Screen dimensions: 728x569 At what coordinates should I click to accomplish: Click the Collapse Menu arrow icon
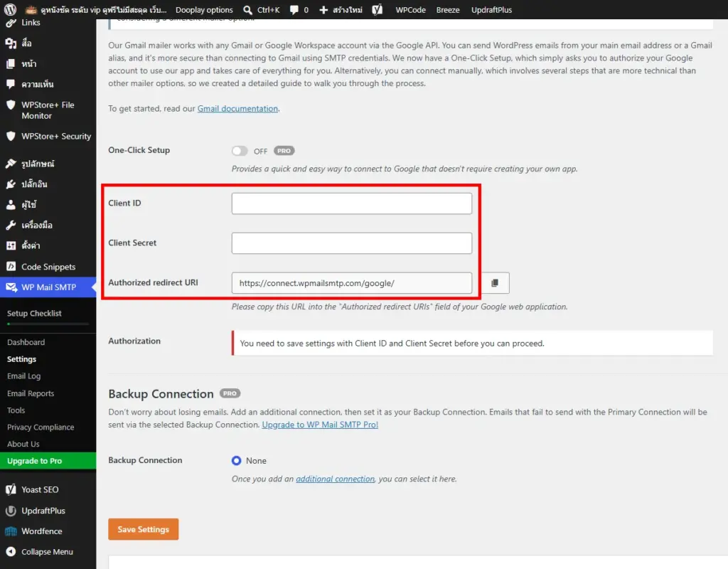[11, 552]
